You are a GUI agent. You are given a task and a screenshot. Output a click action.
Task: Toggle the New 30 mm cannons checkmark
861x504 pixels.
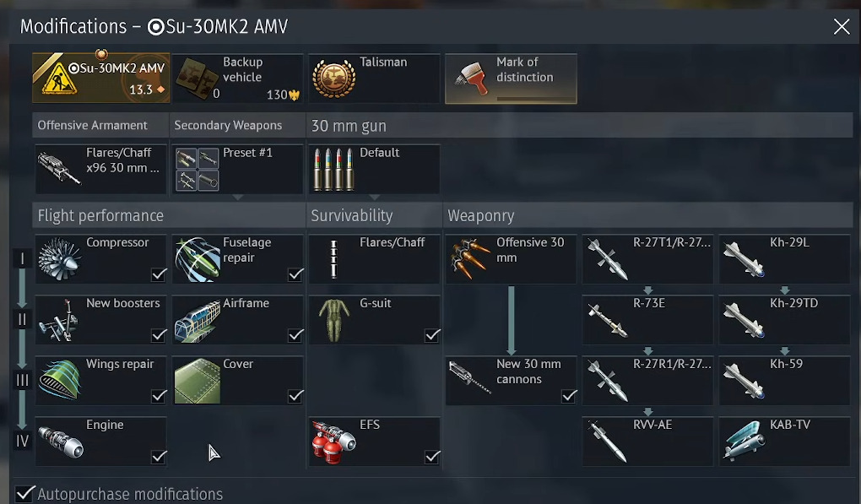tap(569, 395)
